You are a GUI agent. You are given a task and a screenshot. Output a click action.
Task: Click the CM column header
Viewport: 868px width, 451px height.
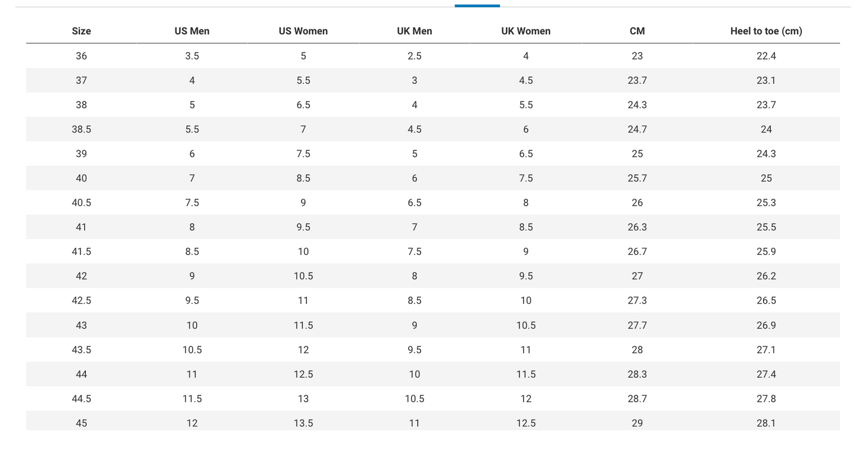(637, 31)
